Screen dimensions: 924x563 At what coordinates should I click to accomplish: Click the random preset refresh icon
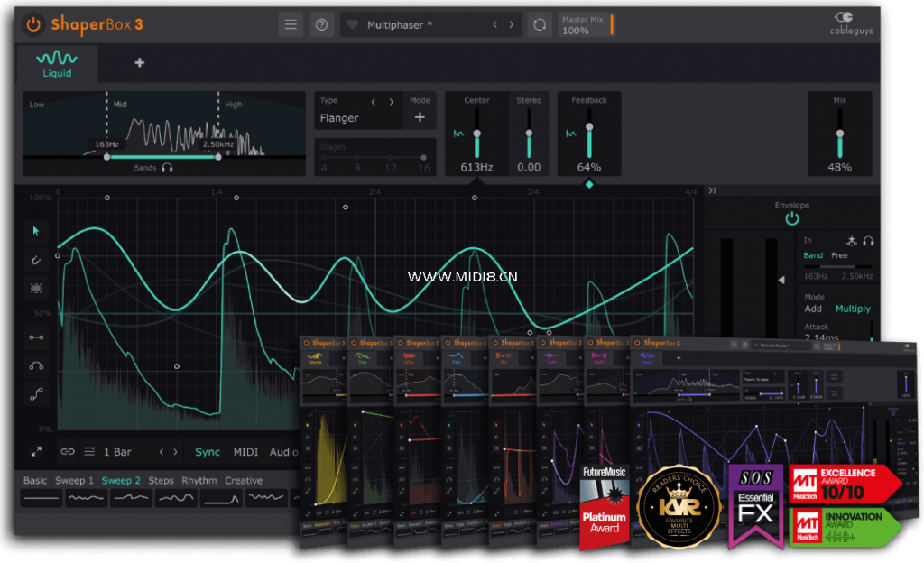click(540, 25)
